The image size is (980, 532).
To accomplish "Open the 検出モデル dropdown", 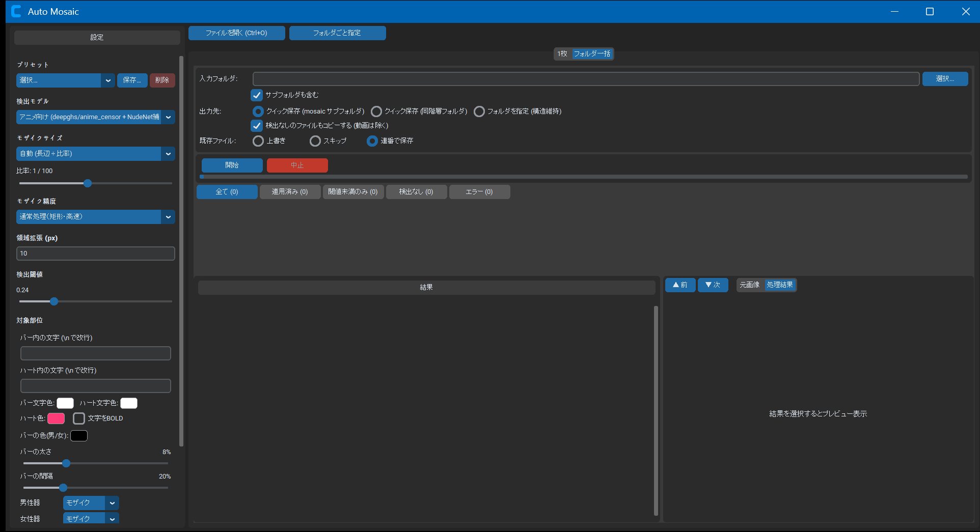I will coord(95,117).
